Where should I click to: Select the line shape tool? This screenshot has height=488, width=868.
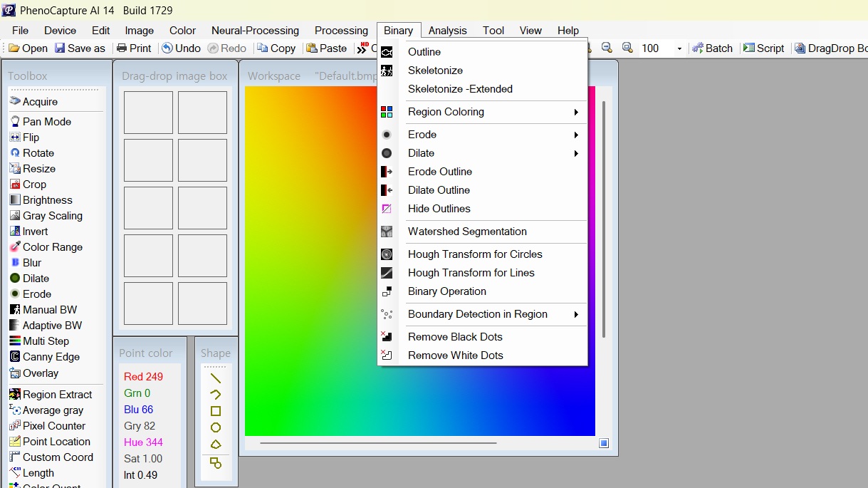point(216,378)
